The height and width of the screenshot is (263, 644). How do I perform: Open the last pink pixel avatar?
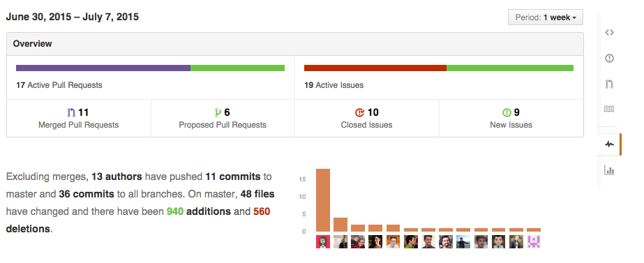coord(534,241)
